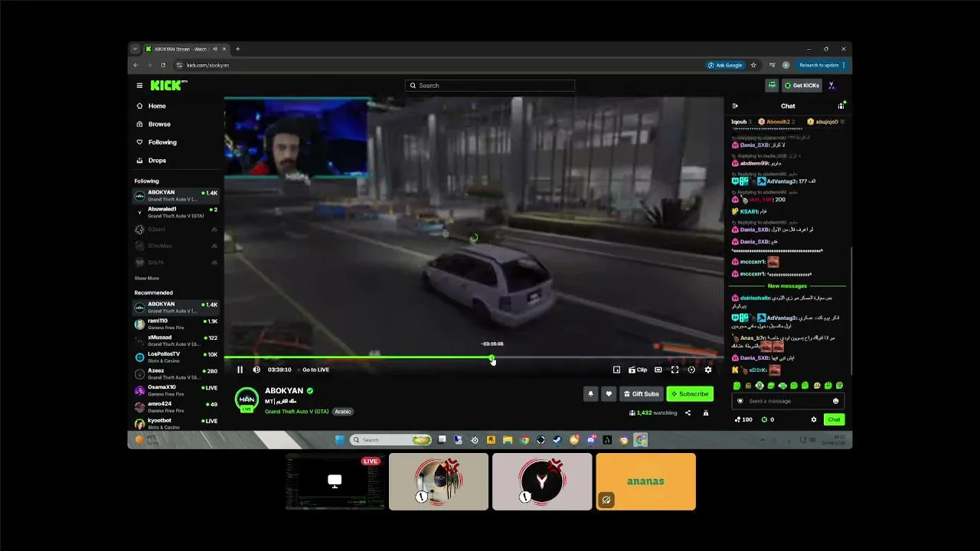Open amro424 in Recommended list
This screenshot has height=551, width=980.
click(x=176, y=407)
